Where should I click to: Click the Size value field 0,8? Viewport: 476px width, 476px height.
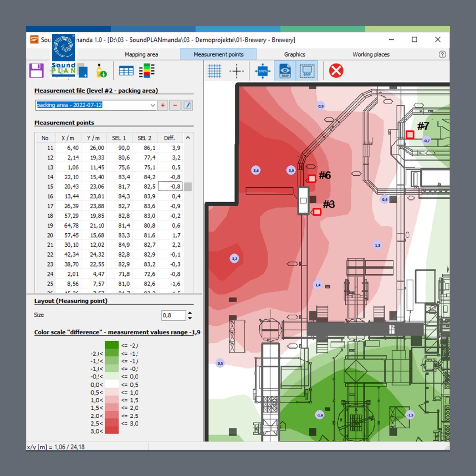click(x=174, y=315)
